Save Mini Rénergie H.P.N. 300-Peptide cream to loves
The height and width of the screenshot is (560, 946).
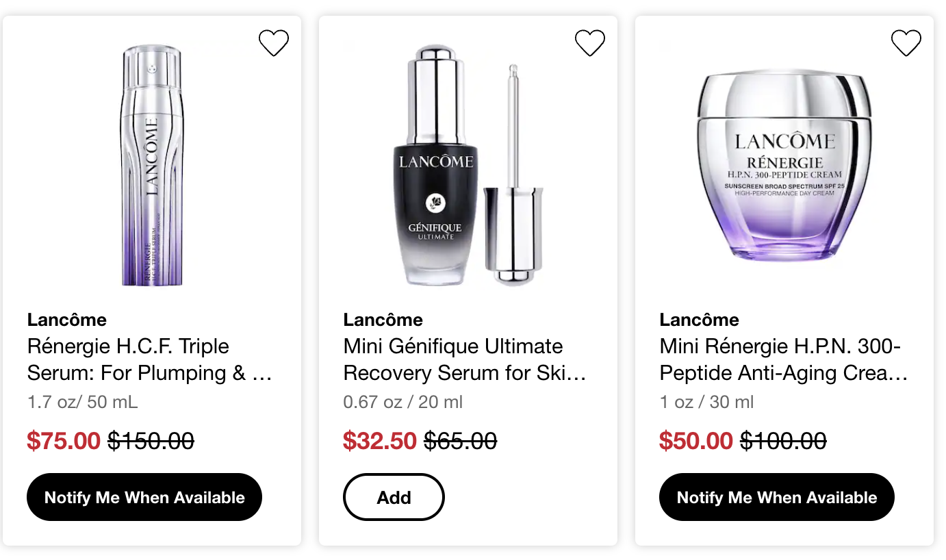coord(906,43)
